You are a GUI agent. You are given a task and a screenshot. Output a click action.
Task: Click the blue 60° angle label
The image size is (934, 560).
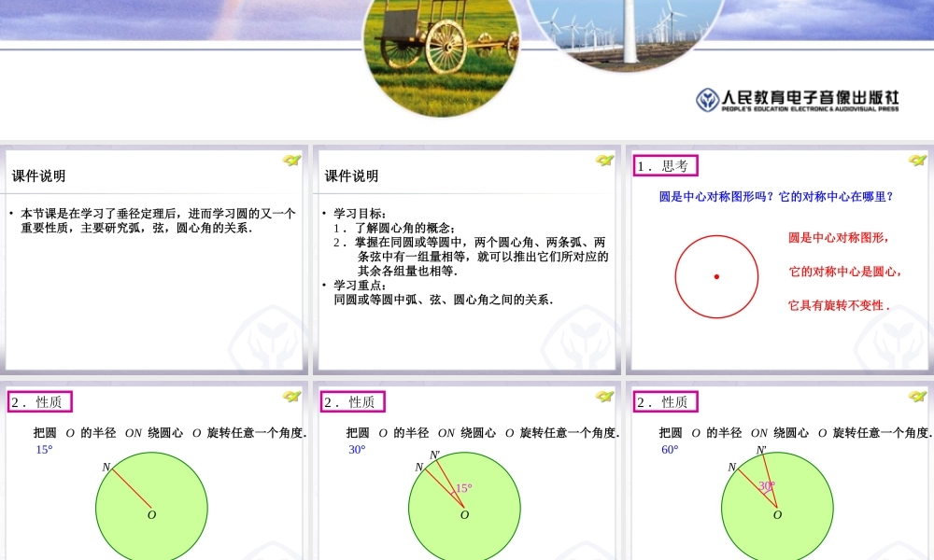click(670, 450)
